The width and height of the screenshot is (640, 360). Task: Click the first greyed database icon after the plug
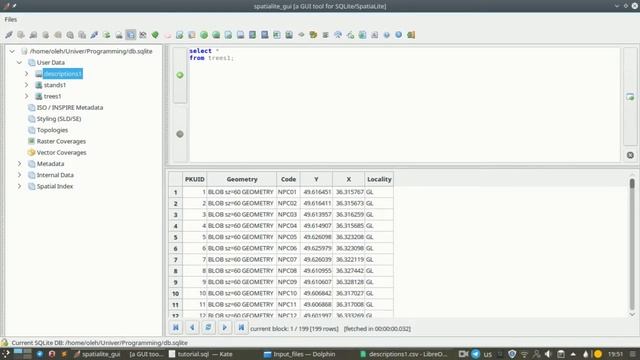(x=21, y=35)
